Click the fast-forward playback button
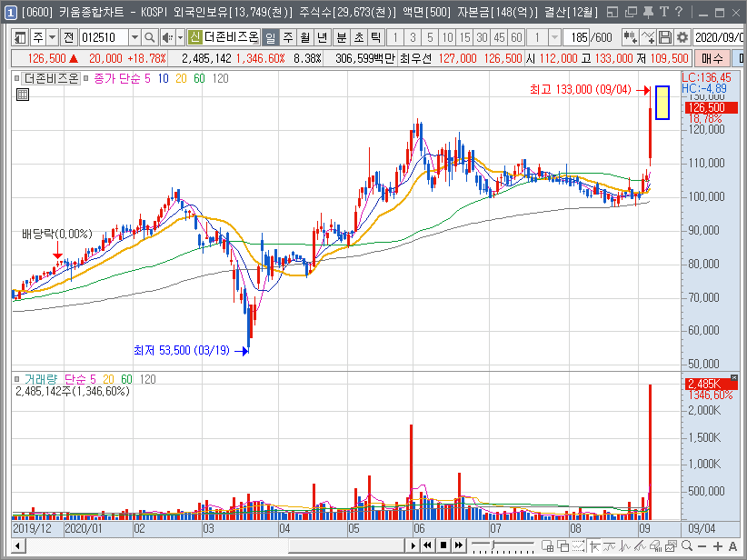 pos(459,545)
